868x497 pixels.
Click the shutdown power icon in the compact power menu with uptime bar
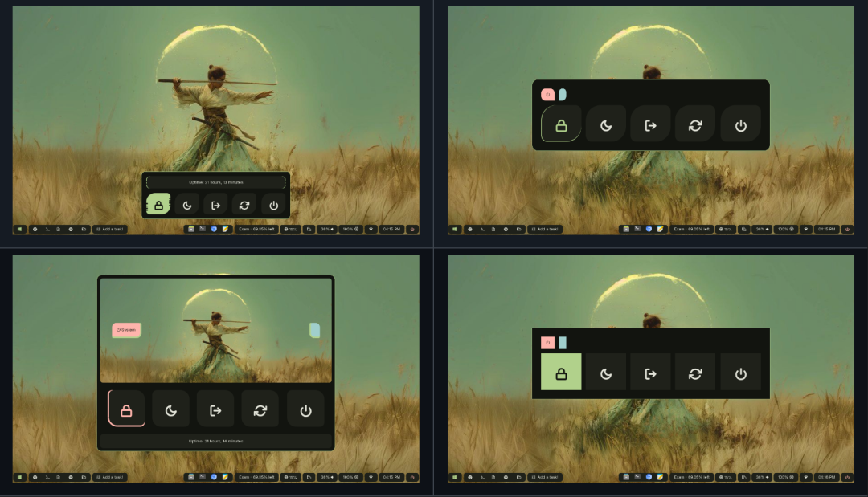click(x=273, y=205)
